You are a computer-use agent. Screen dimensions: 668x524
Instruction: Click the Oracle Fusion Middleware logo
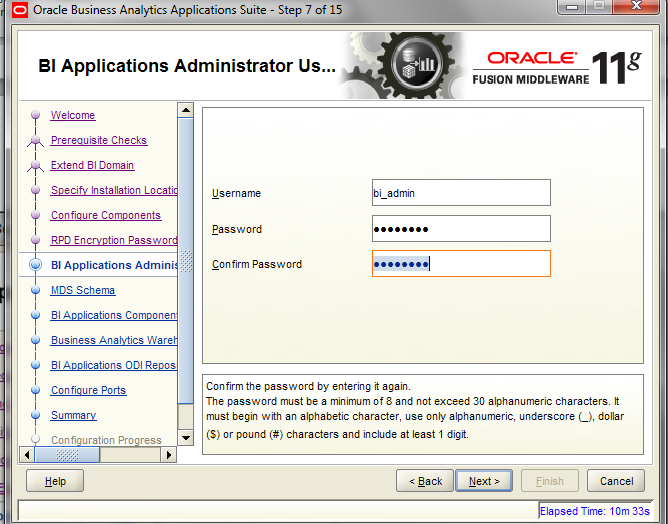(x=557, y=67)
